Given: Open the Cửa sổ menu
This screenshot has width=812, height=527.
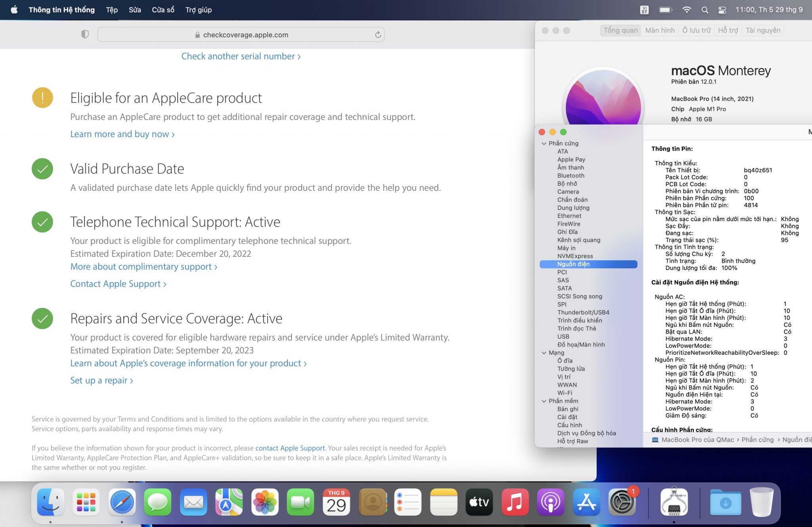Looking at the screenshot, I should [163, 10].
